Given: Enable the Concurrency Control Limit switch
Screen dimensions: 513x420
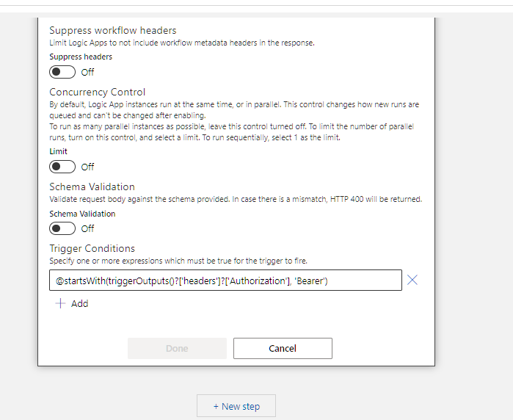Looking at the screenshot, I should (62, 167).
